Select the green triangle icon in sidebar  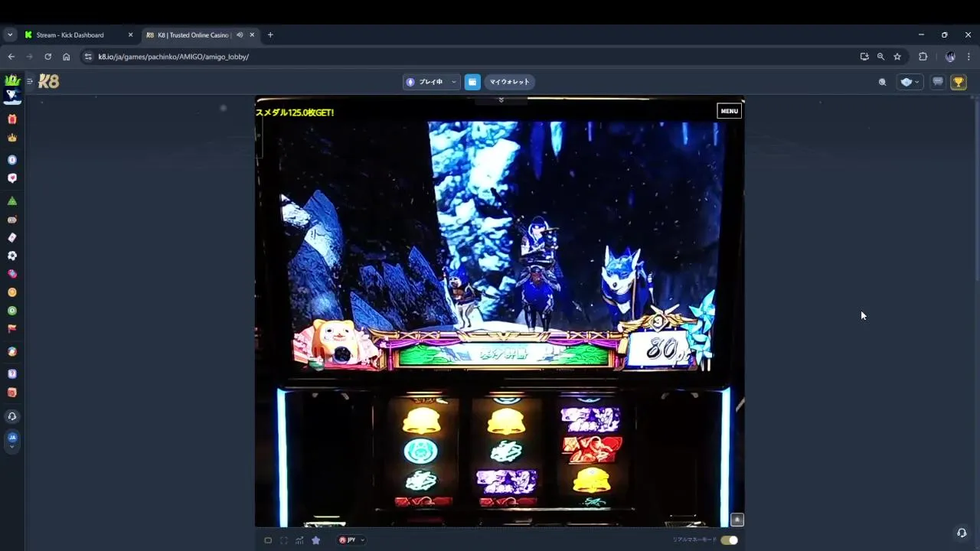point(11,201)
